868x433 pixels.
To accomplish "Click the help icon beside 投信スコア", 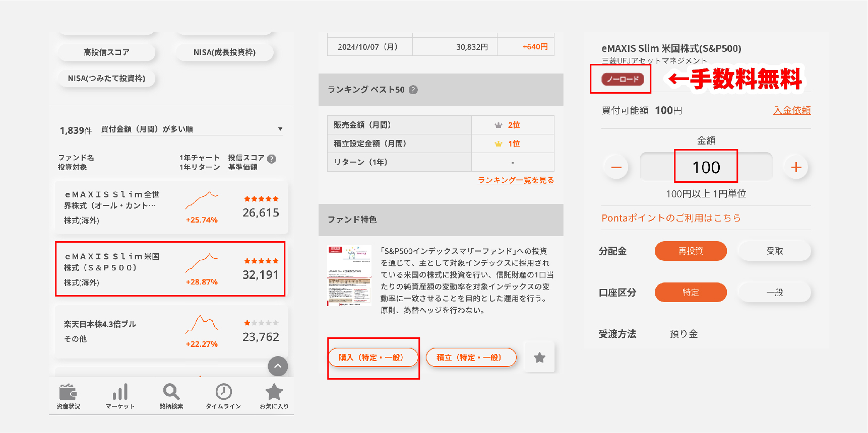I will [272, 159].
